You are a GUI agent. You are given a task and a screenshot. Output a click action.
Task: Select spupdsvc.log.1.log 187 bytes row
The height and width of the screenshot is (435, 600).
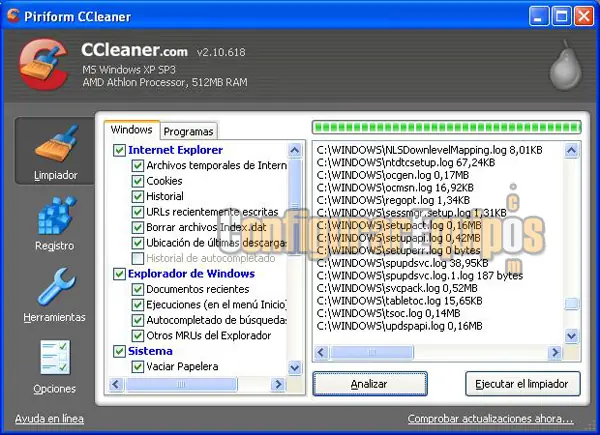pyautogui.click(x=419, y=276)
